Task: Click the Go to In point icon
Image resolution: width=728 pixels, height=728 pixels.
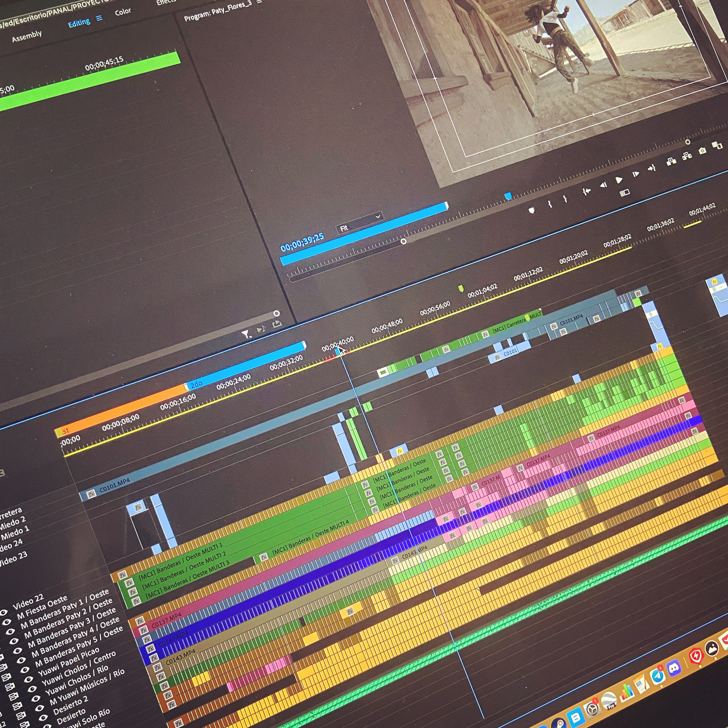Action: 586,192
